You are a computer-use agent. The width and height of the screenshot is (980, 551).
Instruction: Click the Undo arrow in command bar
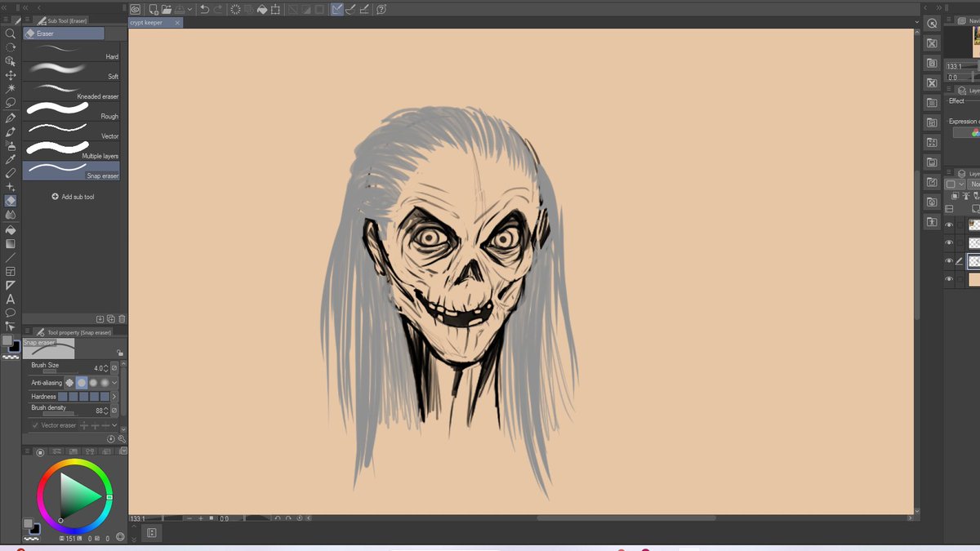point(204,9)
